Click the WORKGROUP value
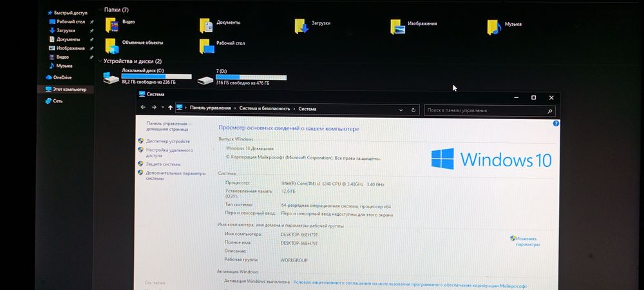644x290 pixels. point(294,260)
